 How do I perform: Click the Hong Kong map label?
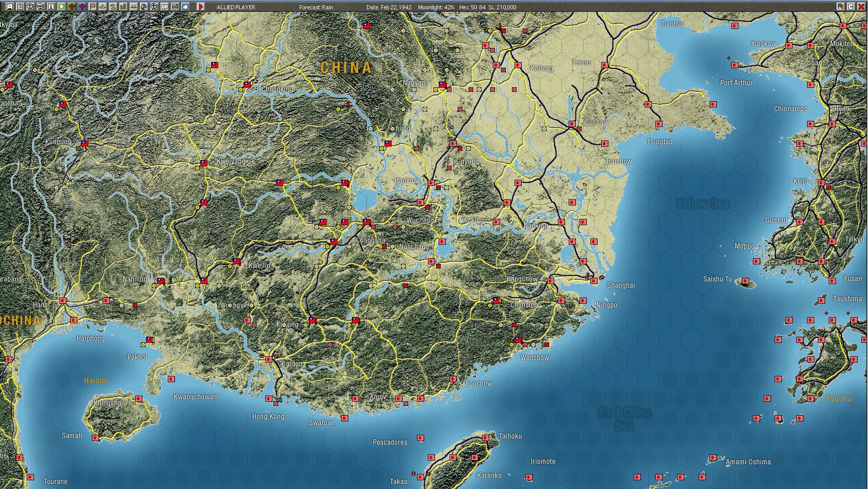[x=268, y=416]
